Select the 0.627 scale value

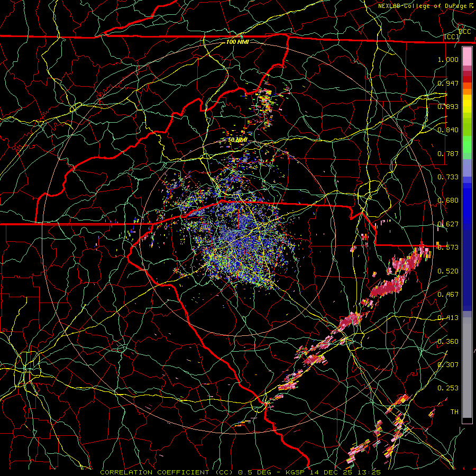point(448,224)
